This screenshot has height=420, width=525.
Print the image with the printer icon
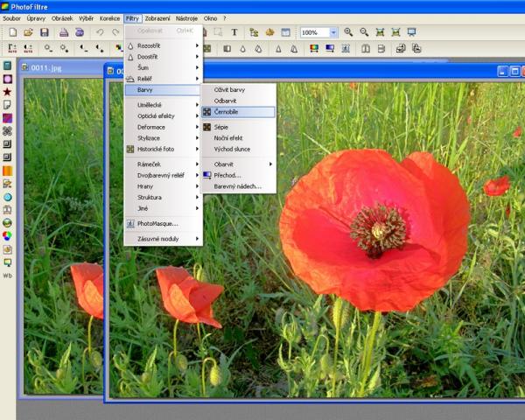point(64,32)
